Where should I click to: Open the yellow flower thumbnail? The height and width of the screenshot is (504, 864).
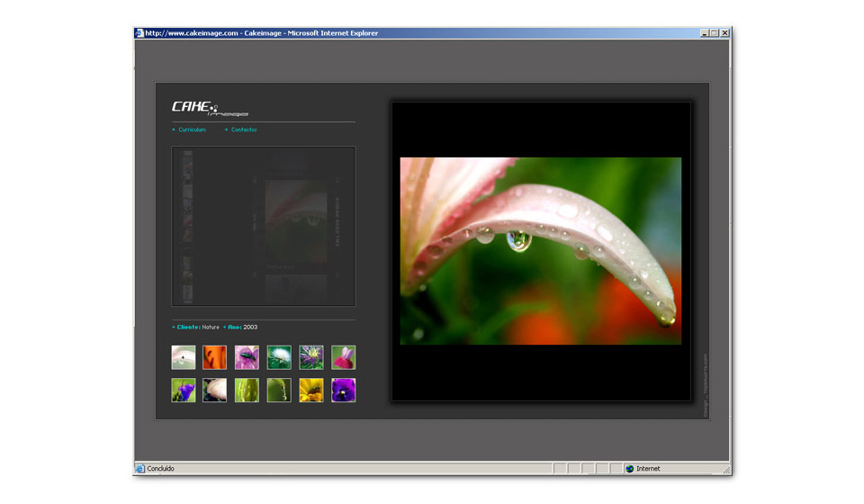(x=311, y=390)
